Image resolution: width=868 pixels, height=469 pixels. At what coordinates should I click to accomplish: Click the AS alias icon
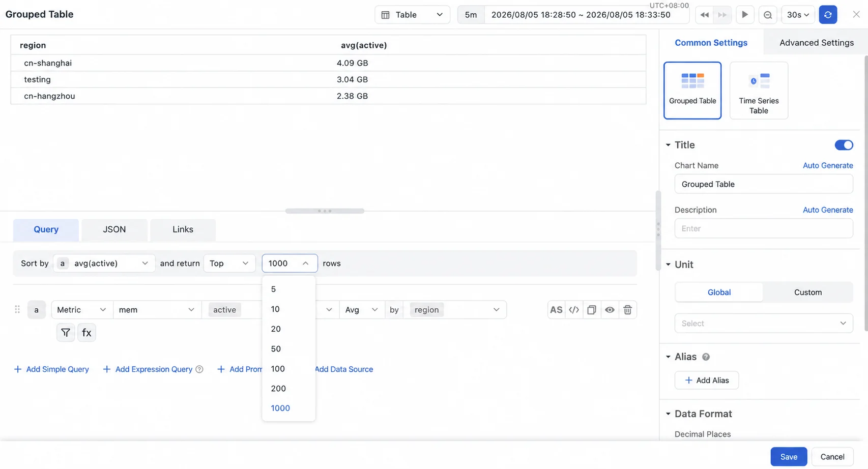(556, 310)
